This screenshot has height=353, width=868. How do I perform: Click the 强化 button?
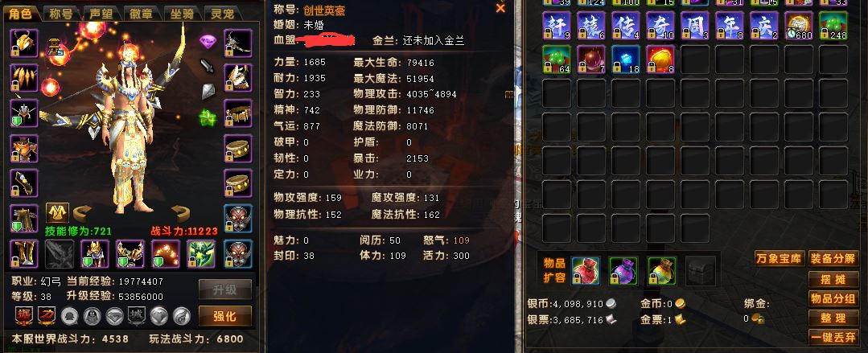click(224, 316)
